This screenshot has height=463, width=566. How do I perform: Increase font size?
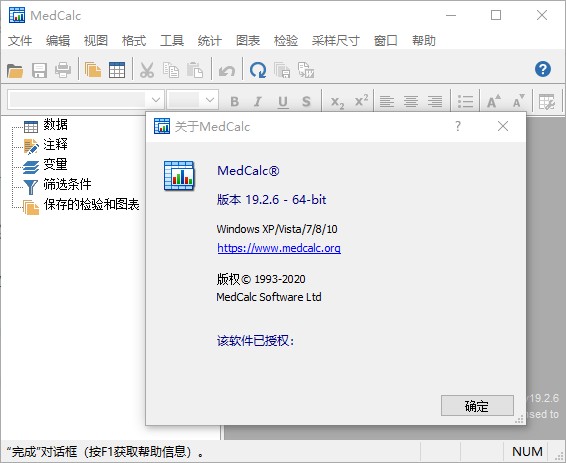(x=494, y=101)
